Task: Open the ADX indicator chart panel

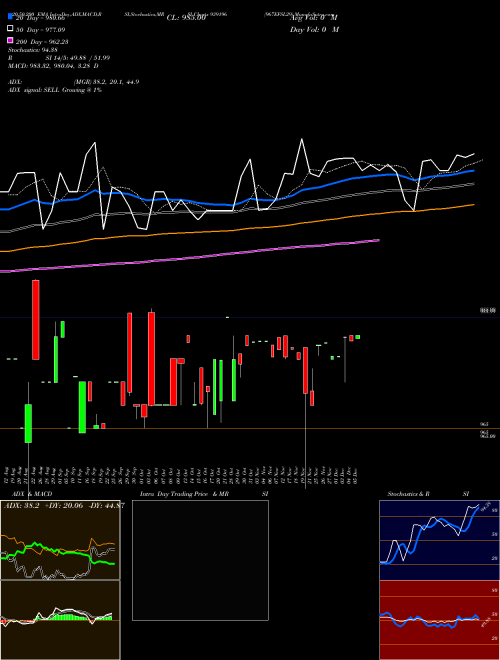Action: (x=60, y=540)
